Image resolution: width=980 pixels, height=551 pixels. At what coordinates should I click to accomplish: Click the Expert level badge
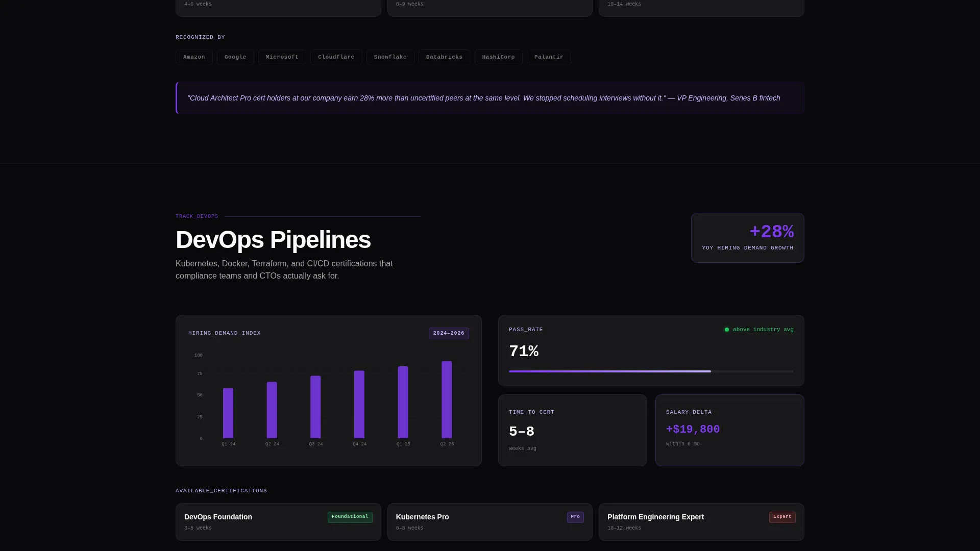(782, 517)
